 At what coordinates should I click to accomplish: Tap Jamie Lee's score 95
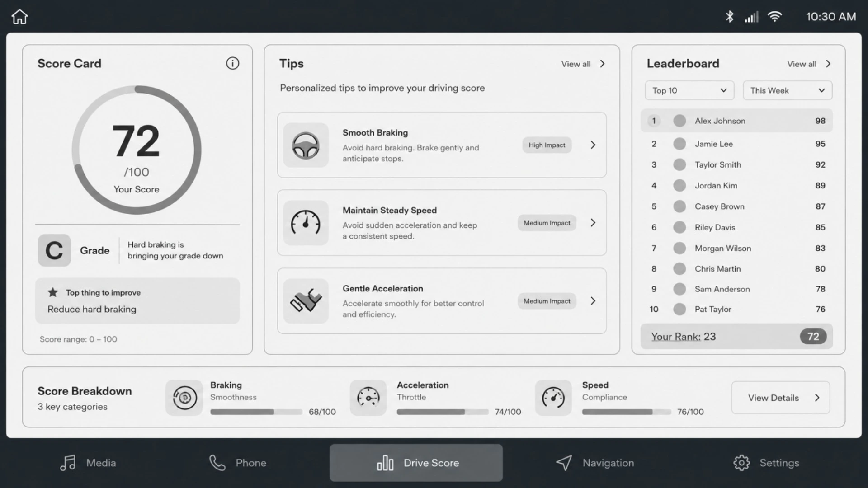820,144
